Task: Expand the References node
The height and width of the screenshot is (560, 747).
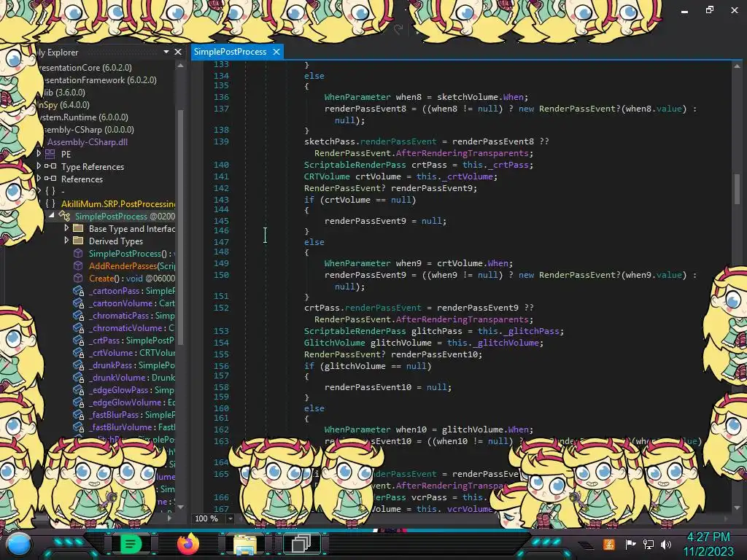Action: (39, 178)
